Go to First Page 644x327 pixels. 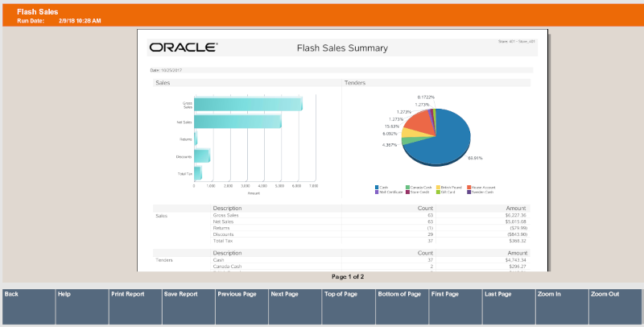[x=456, y=307]
